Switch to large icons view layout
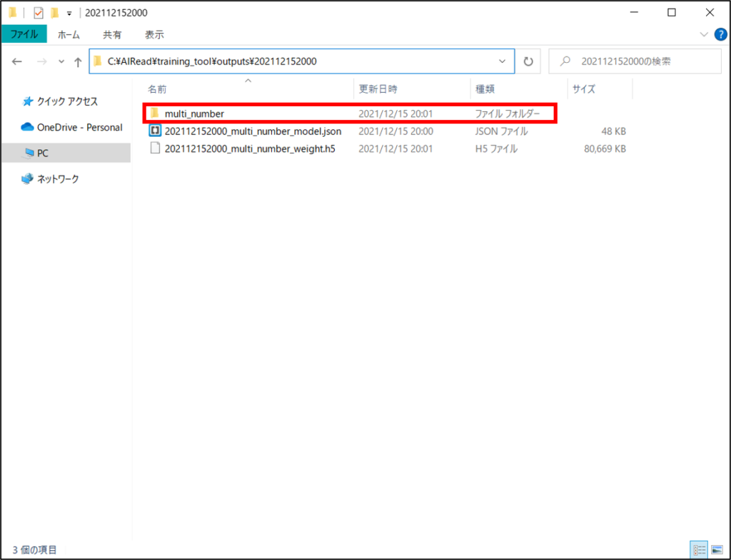731x560 pixels. [717, 550]
